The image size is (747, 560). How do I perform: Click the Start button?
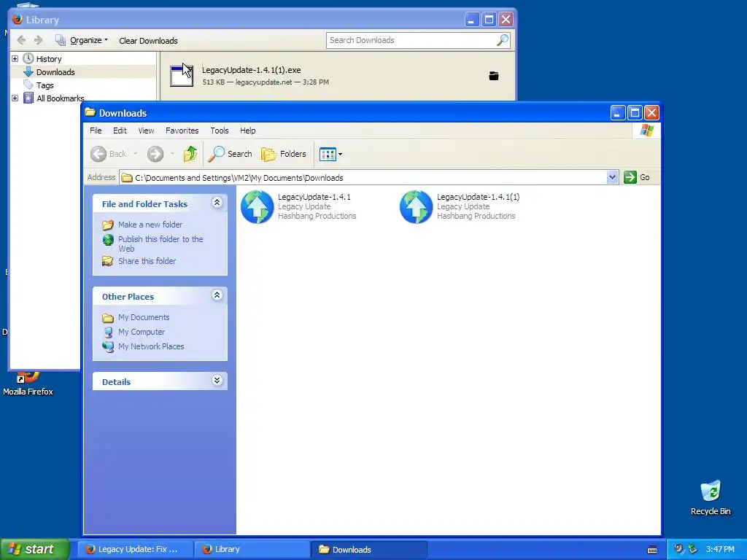click(34, 549)
